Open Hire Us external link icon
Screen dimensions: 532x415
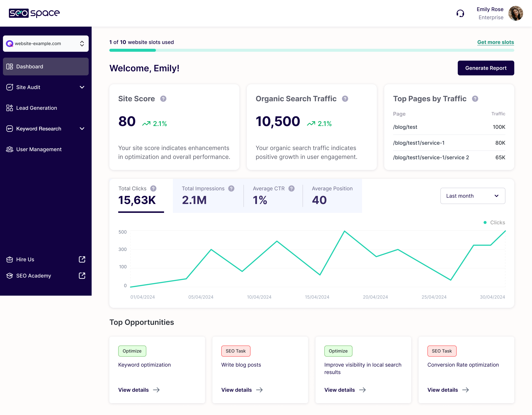pos(82,259)
